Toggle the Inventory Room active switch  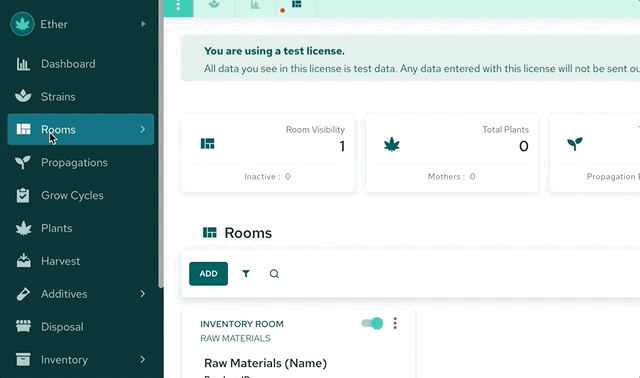(x=372, y=323)
